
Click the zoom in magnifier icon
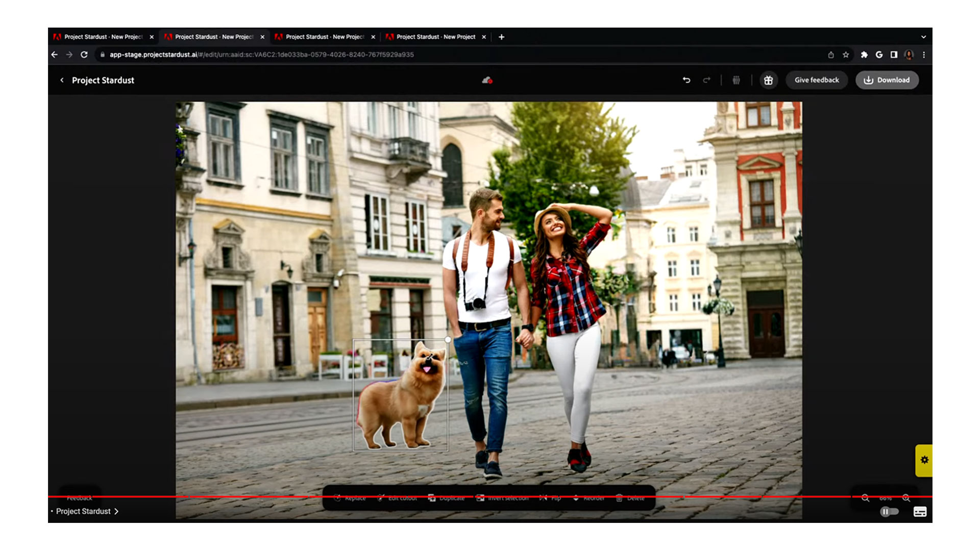click(906, 498)
